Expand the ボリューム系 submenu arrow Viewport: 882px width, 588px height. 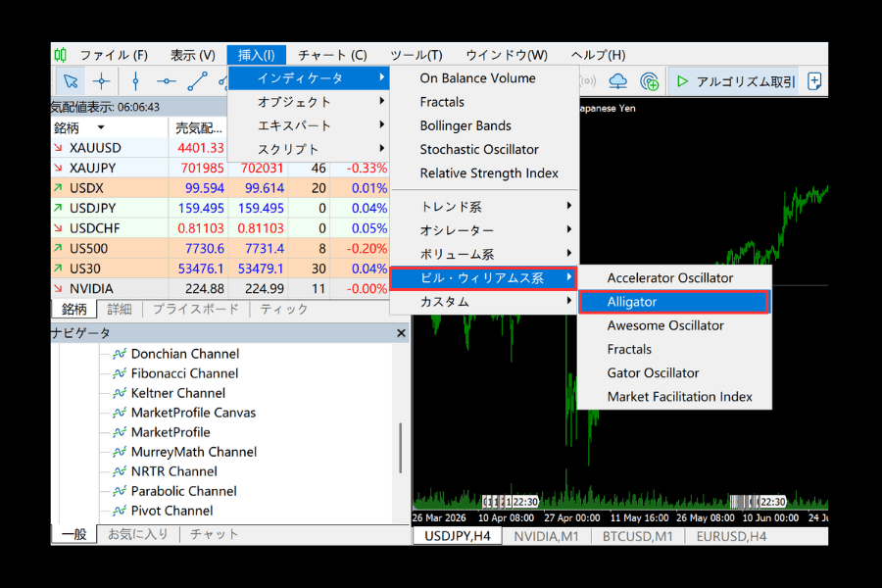coord(569,253)
